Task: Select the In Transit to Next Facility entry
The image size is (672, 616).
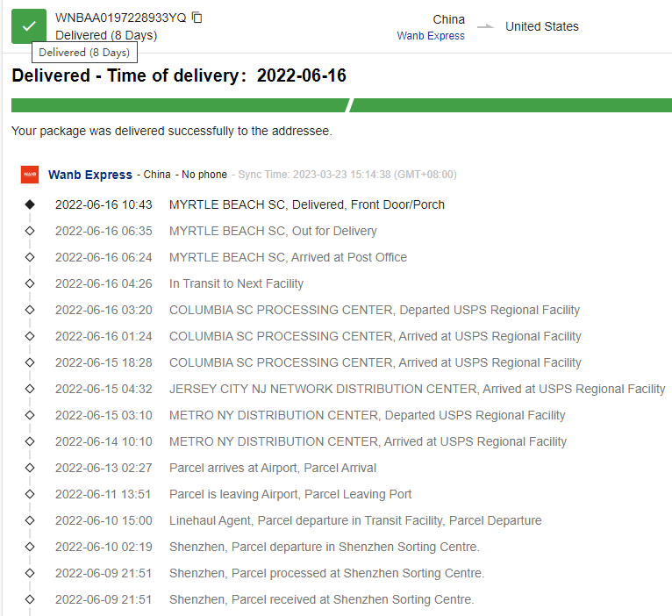Action: [236, 283]
